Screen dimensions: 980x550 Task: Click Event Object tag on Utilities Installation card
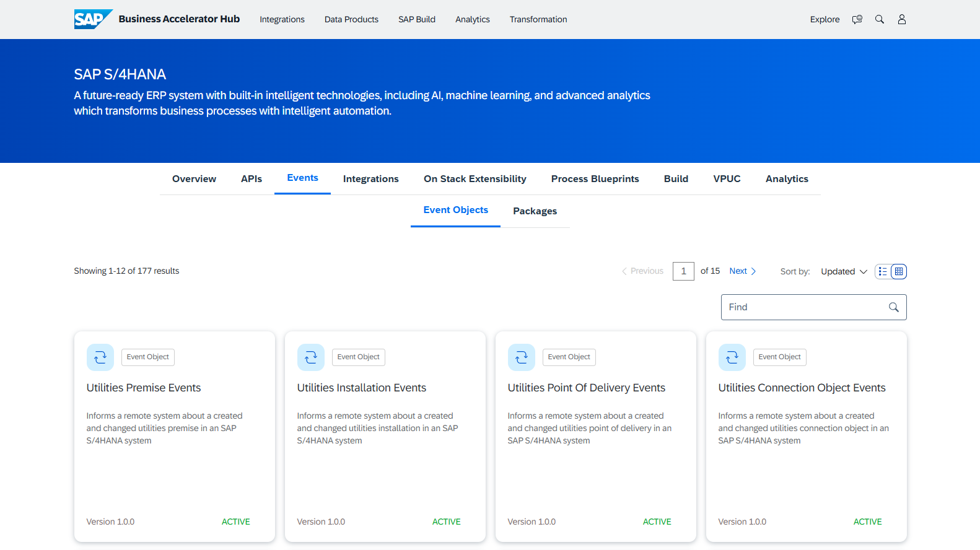(x=359, y=357)
